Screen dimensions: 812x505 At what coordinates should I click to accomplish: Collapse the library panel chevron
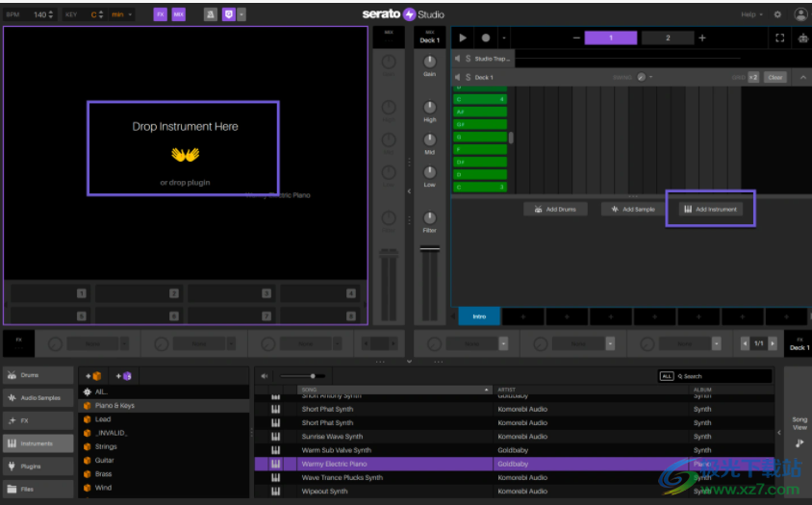pos(409,362)
